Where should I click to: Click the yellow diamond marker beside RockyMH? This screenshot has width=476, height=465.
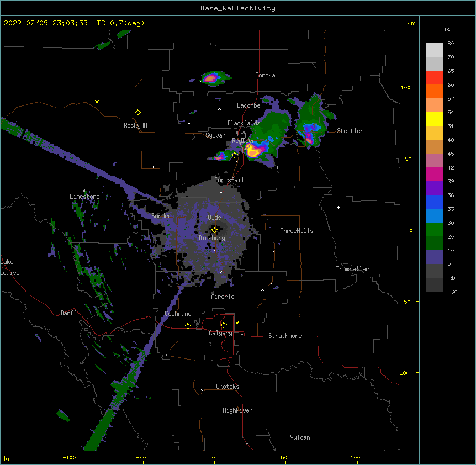137,113
